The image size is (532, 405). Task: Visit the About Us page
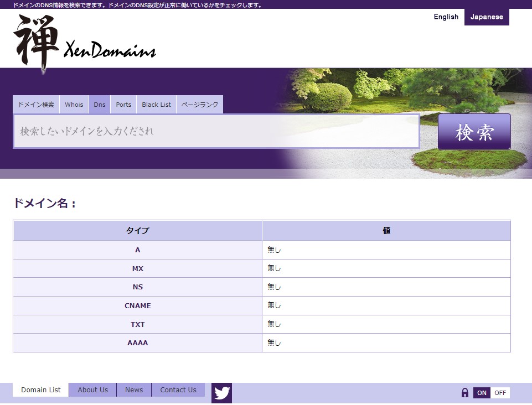tap(92, 390)
